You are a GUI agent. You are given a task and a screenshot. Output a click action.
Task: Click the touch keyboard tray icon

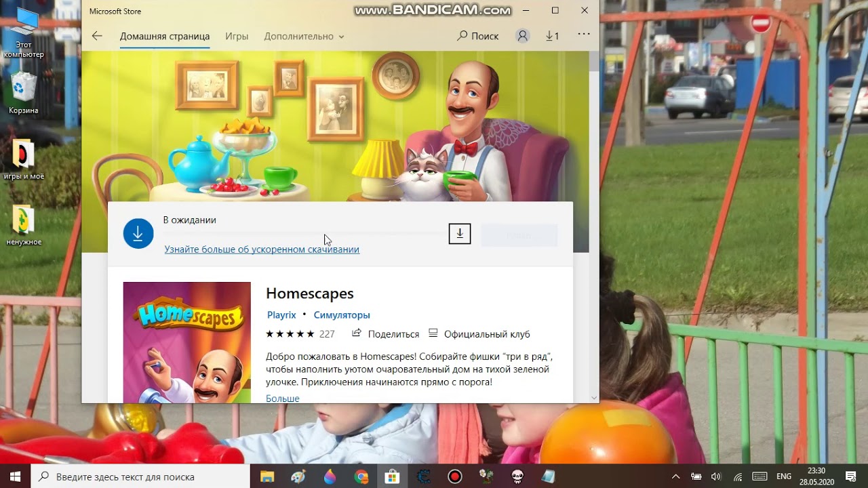(759, 476)
